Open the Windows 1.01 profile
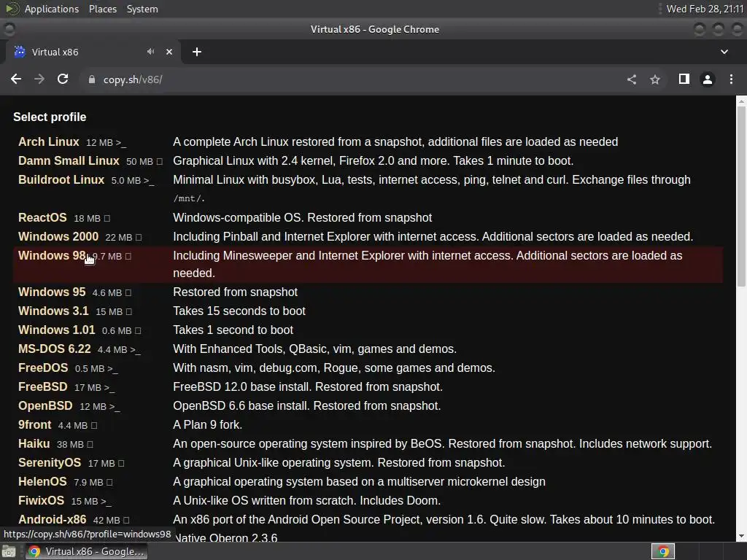 [57, 330]
